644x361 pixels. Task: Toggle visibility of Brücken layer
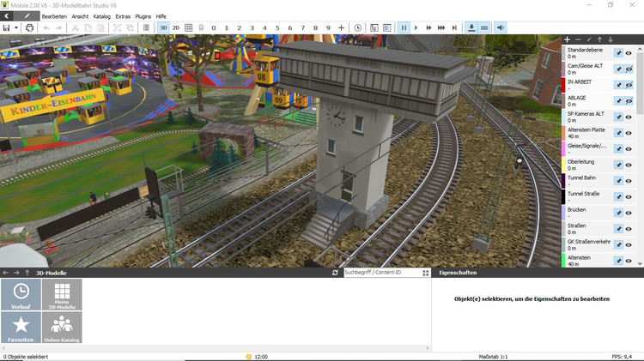coord(629,213)
